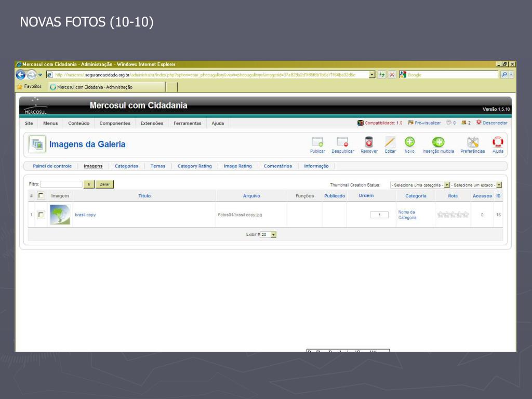Click the Zerar filter button
Screen dimensions: 532x399
tap(104, 184)
